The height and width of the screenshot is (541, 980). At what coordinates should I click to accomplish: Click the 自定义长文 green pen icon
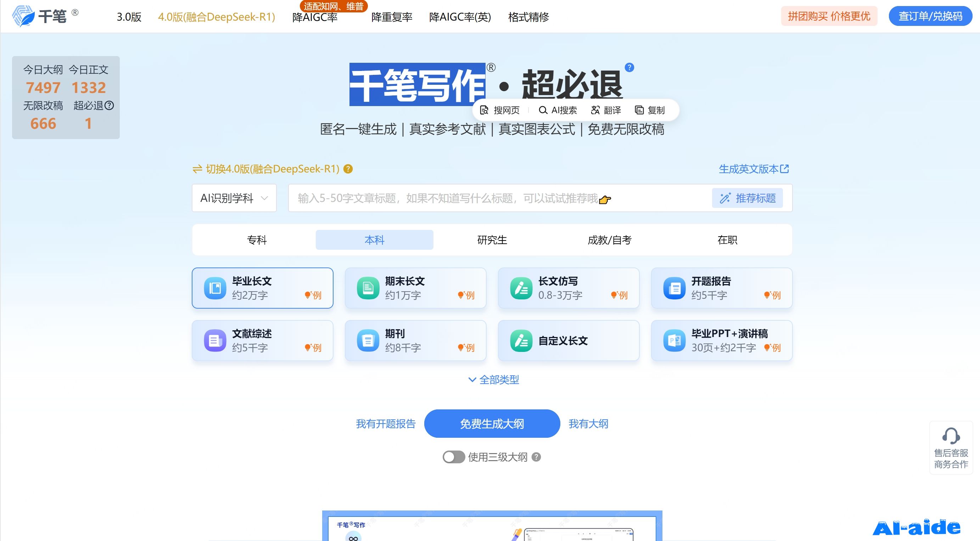(521, 341)
